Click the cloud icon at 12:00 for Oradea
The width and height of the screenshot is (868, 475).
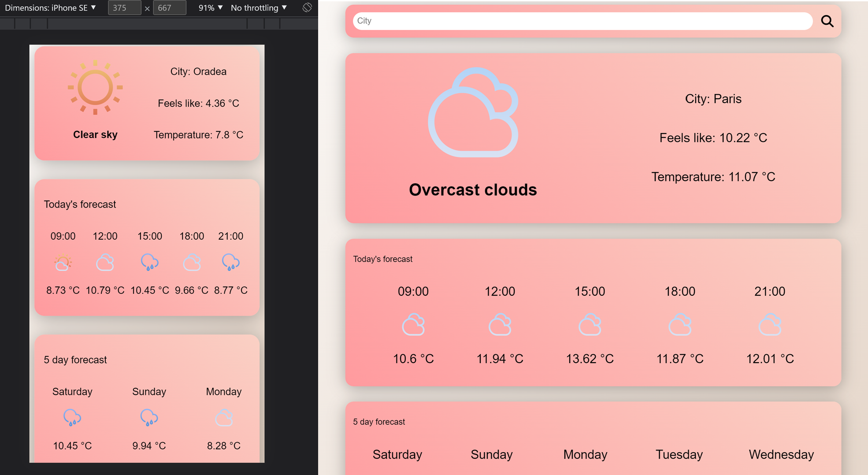[105, 262]
